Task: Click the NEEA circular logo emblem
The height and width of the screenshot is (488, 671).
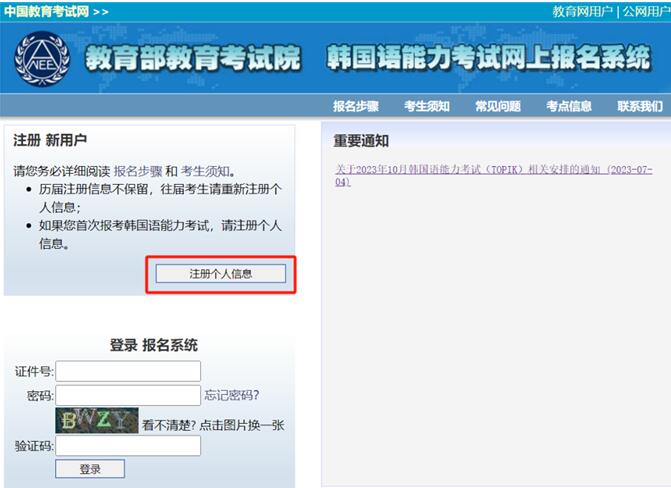Action: click(x=42, y=59)
